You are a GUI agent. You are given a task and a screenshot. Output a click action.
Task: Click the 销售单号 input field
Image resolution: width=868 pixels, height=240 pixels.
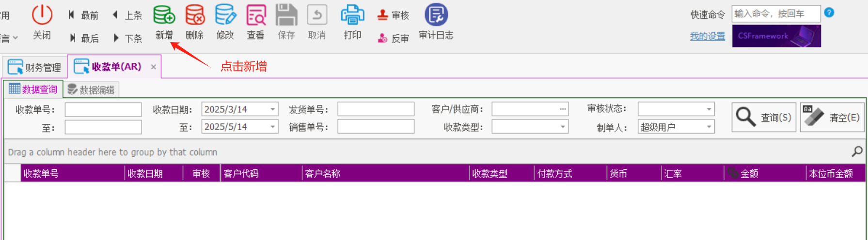(376, 127)
